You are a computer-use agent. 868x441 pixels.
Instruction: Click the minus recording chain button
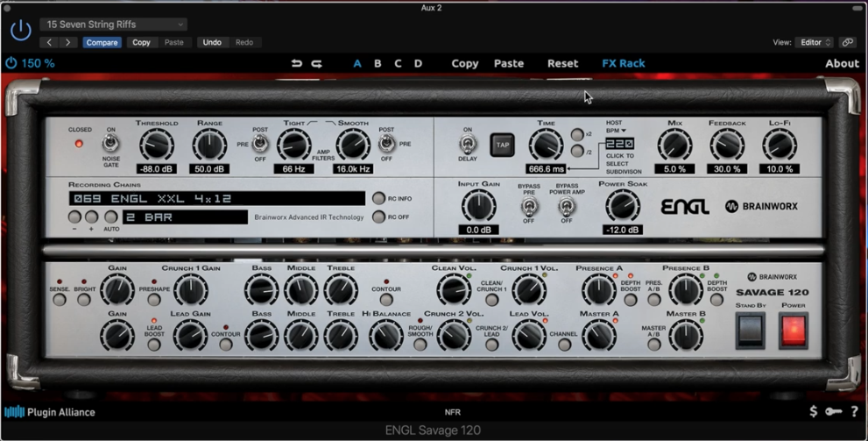coord(74,217)
